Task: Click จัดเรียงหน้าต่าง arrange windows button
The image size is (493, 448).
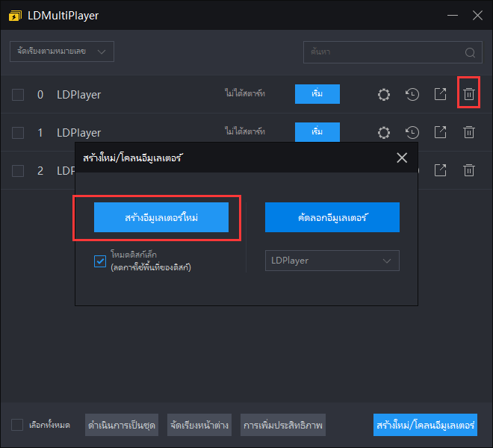Action: pyautogui.click(x=199, y=425)
